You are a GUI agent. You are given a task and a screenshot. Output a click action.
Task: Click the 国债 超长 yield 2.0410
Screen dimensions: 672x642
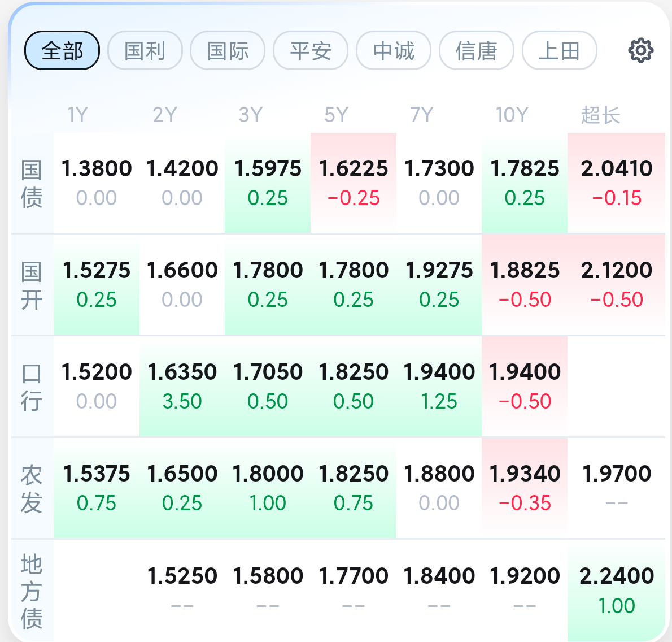(x=616, y=183)
